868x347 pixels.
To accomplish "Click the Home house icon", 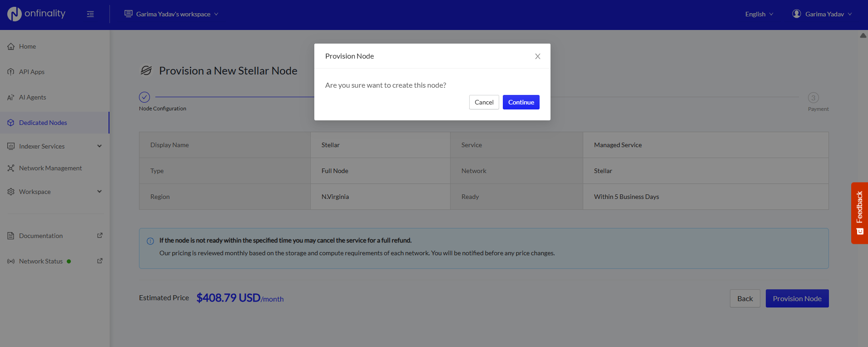I will point(11,46).
